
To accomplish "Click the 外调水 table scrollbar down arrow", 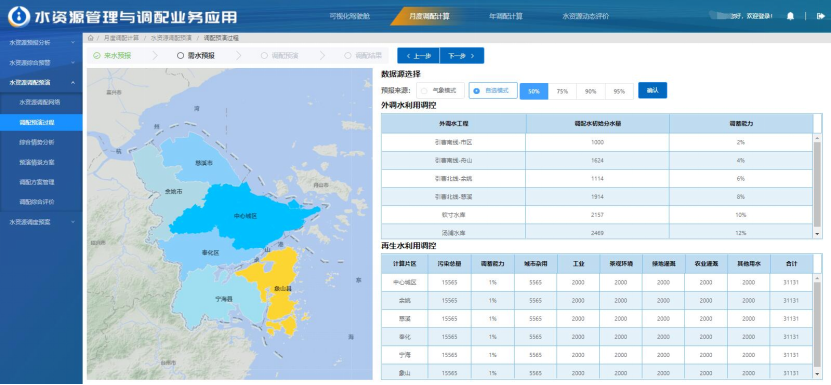I will coord(817,234).
